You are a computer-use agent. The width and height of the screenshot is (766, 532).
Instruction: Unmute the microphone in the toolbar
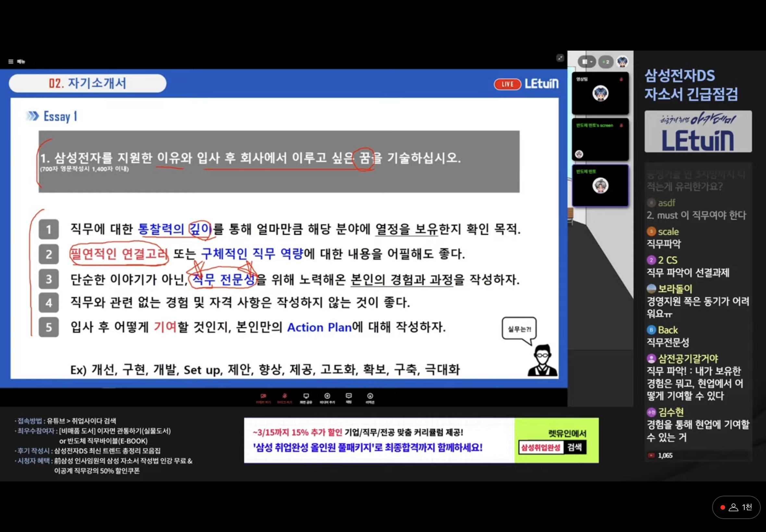tap(284, 397)
